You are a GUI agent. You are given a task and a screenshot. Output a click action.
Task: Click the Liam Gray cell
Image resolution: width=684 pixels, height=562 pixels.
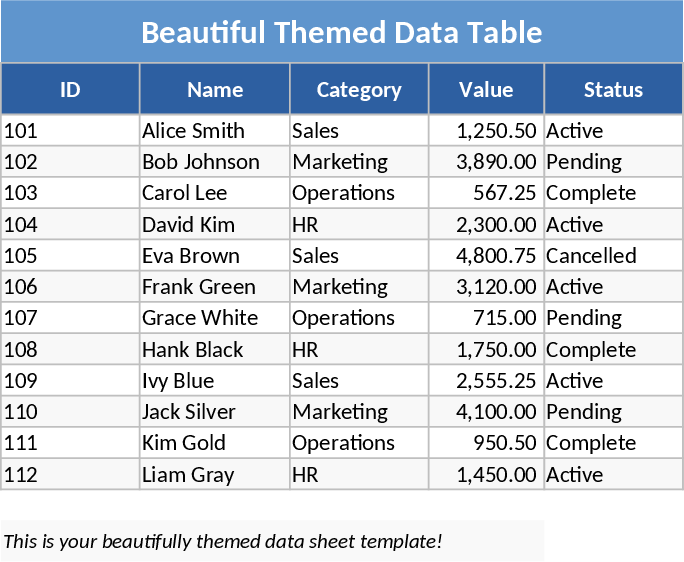tap(214, 474)
